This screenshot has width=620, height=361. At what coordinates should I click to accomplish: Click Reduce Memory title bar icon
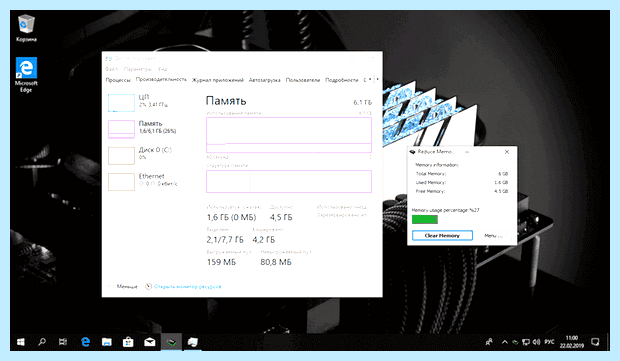coord(412,152)
